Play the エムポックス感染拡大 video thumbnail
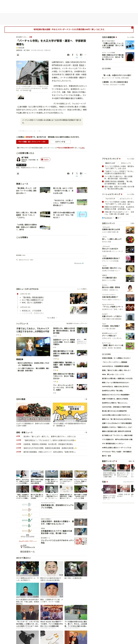The image size is (138, 644). tap(33, 412)
